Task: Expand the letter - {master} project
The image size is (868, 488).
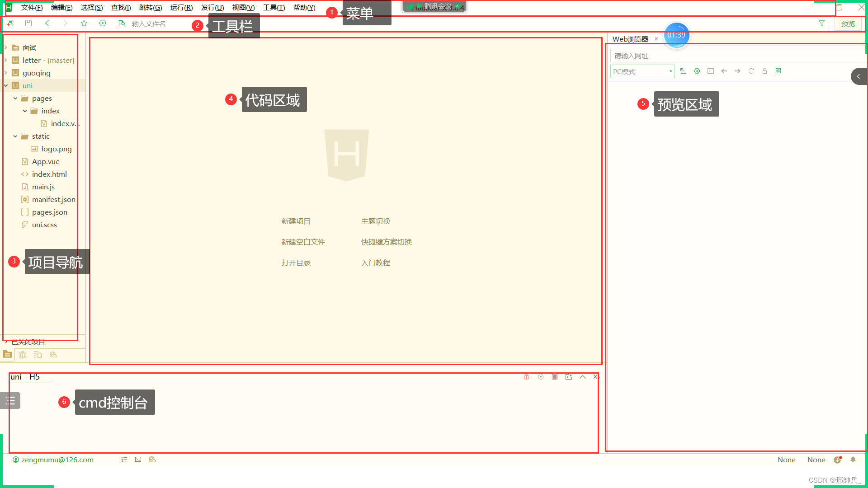Action: (5, 60)
